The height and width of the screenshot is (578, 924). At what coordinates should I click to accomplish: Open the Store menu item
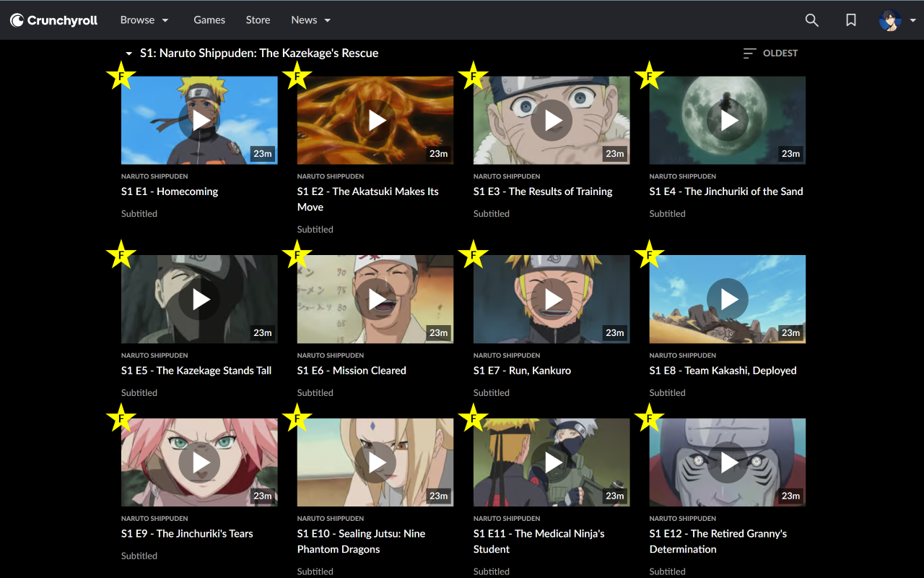[x=258, y=20]
